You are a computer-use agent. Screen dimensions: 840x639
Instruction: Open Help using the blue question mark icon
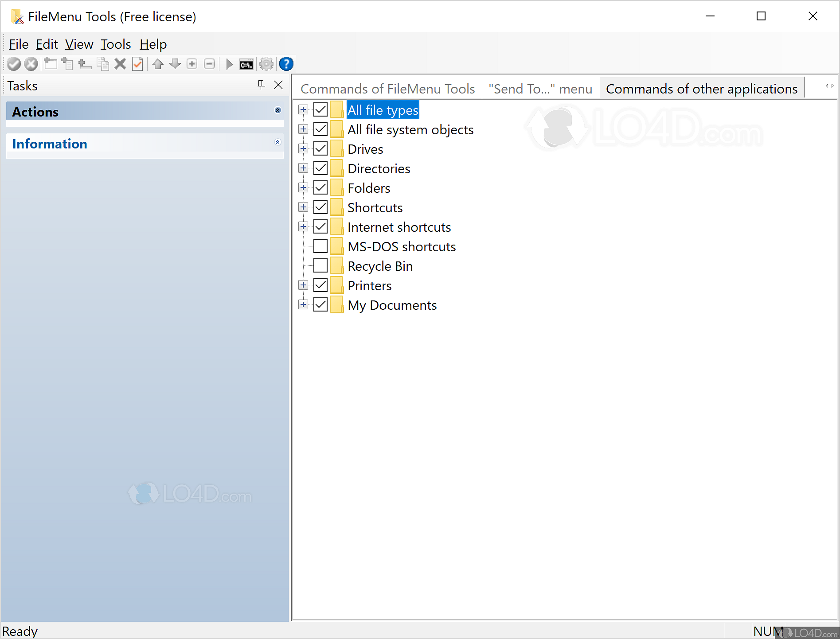pos(286,64)
